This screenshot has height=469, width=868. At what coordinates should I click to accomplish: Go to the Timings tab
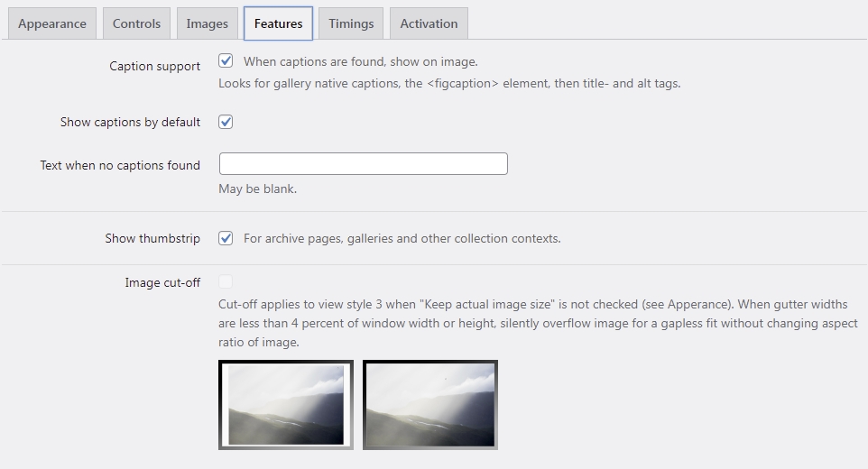(351, 23)
